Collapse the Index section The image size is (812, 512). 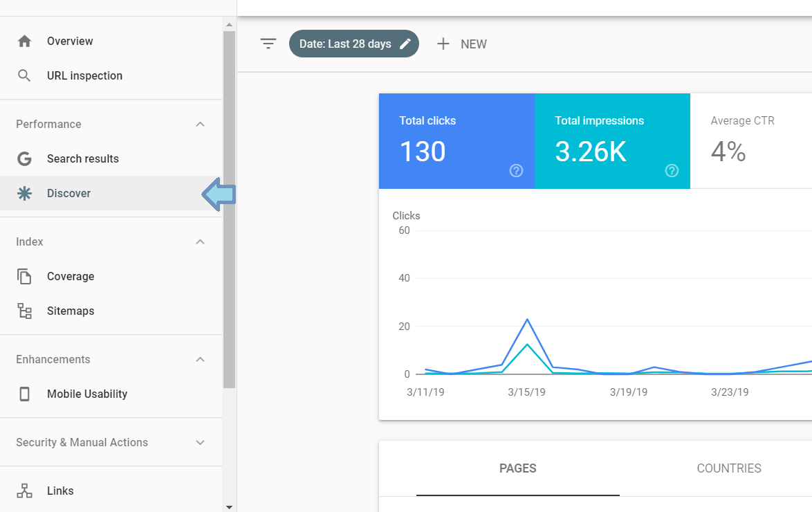tap(200, 241)
